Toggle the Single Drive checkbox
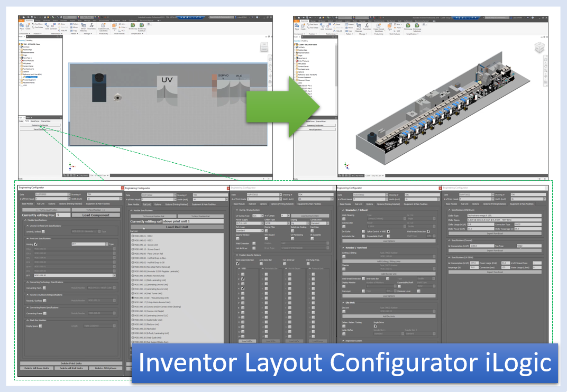567x392 pixels. [x=376, y=326]
